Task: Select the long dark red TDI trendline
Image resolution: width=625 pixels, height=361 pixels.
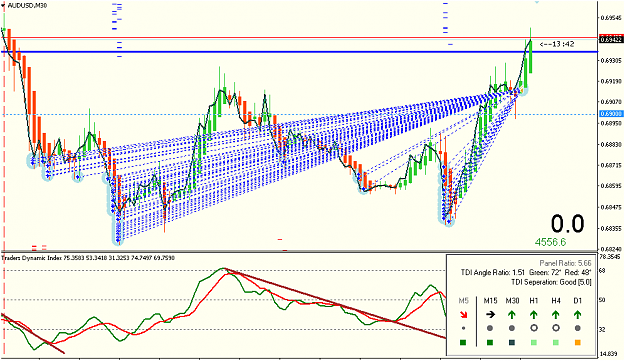Action: tap(335, 304)
